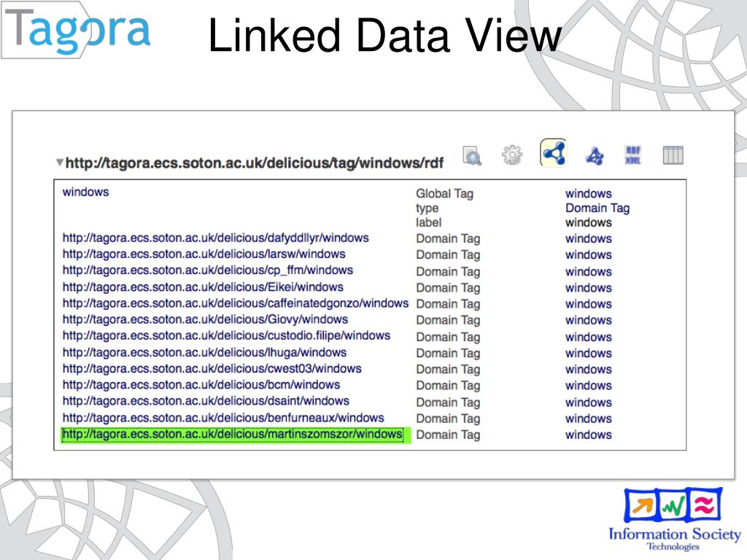This screenshot has width=747, height=560.
Task: Open the Giovy/windows link
Action: [x=205, y=319]
